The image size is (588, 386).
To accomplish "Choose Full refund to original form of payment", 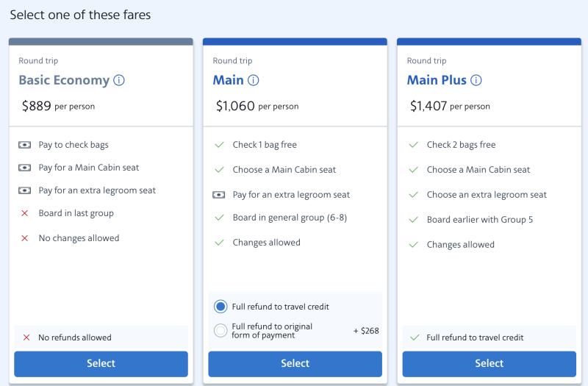I will coord(220,331).
